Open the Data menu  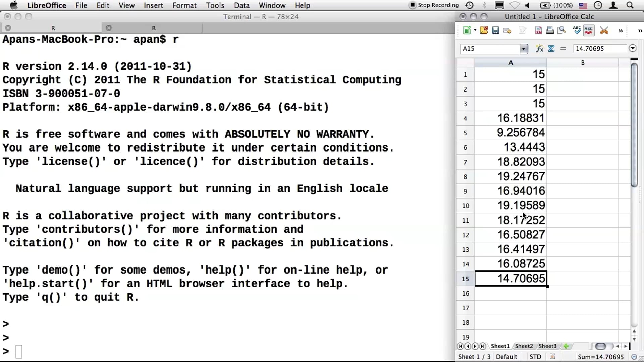[241, 5]
